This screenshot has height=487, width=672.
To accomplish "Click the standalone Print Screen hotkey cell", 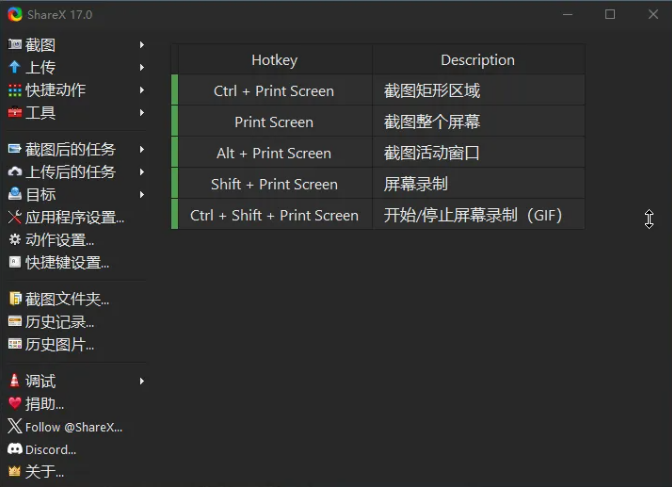I will click(275, 122).
